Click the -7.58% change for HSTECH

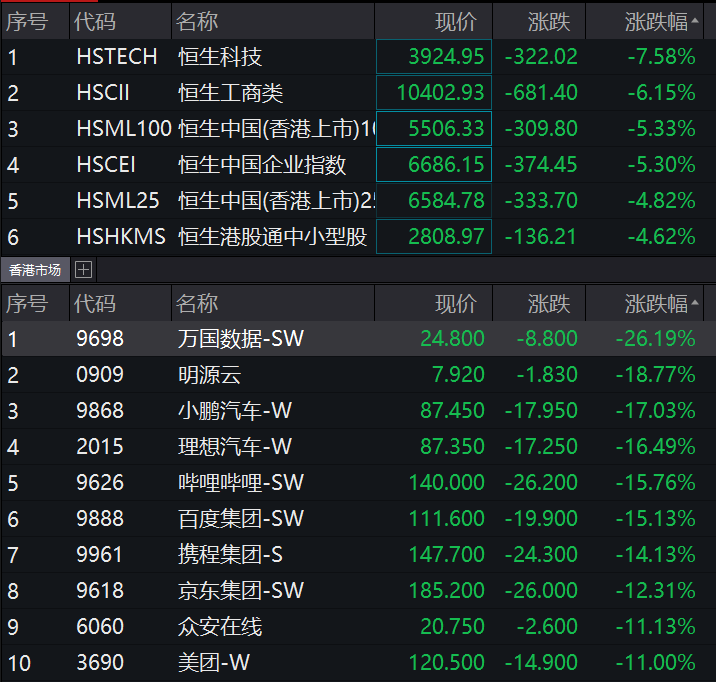tap(661, 57)
